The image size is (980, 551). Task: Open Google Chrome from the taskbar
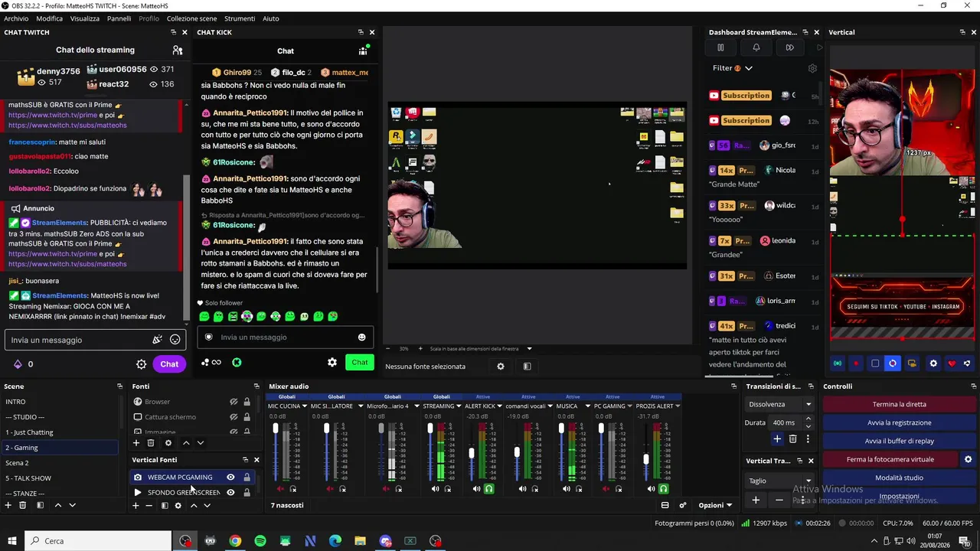click(235, 541)
